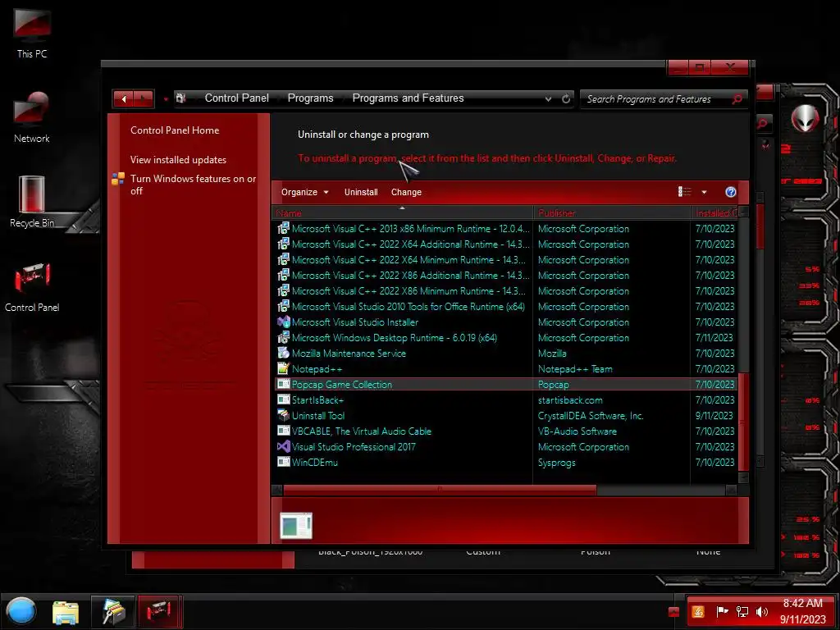Viewport: 840px width, 630px height.
Task: Sort by the Publisher column header
Action: (x=612, y=212)
